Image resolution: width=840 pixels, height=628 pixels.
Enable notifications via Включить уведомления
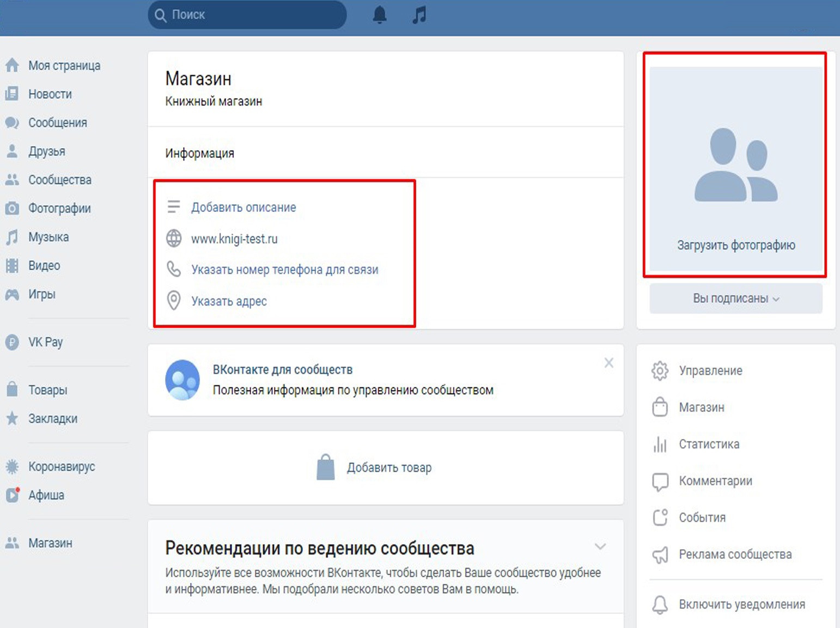coord(741,604)
